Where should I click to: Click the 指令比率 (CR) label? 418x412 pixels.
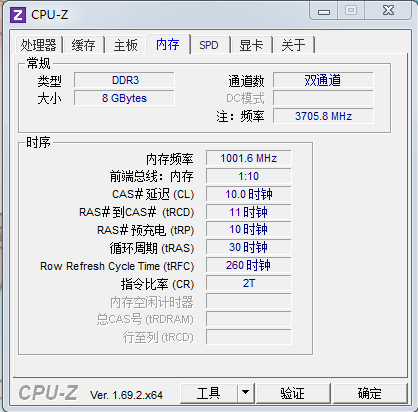coord(157,284)
